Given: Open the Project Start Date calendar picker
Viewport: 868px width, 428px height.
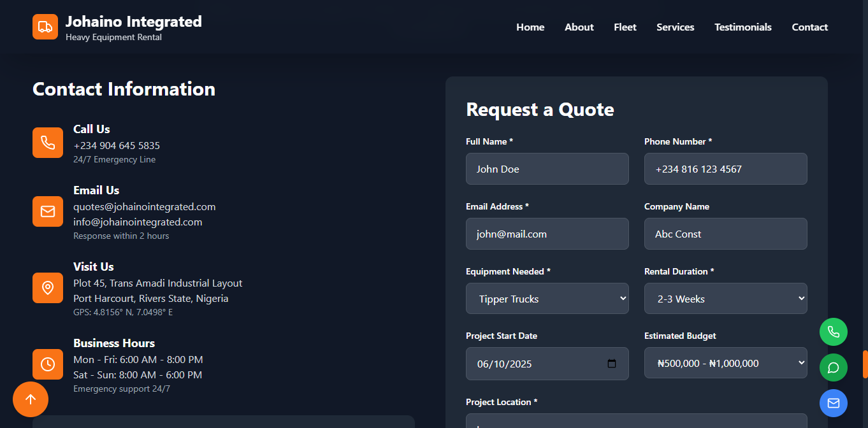Looking at the screenshot, I should (611, 363).
